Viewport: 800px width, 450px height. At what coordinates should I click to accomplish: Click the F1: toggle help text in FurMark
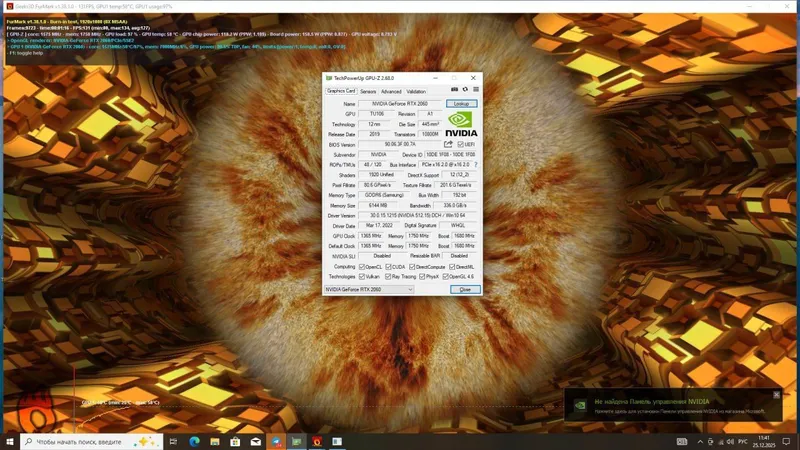(26, 53)
